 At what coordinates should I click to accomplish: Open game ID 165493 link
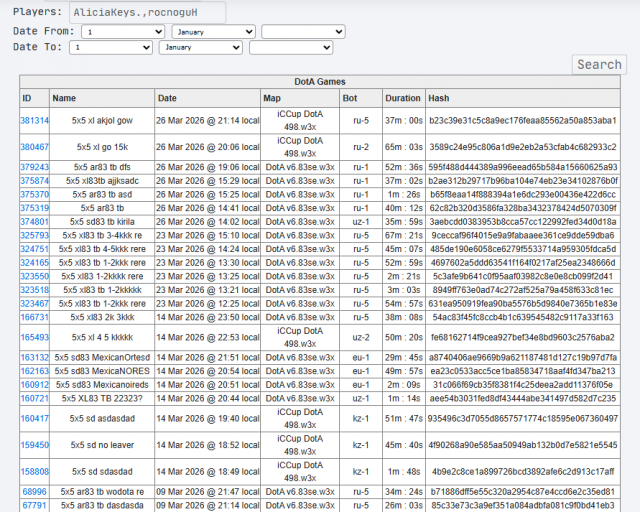pos(35,337)
